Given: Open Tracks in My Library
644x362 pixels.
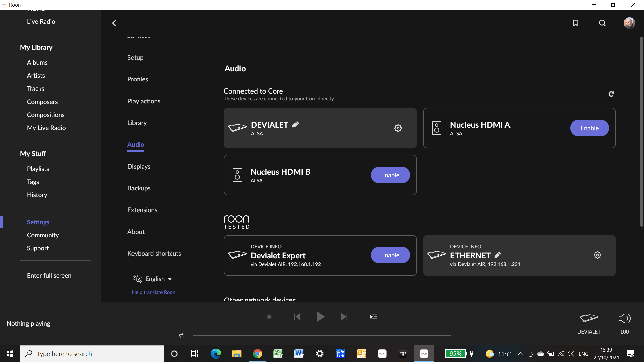Looking at the screenshot, I should point(35,88).
